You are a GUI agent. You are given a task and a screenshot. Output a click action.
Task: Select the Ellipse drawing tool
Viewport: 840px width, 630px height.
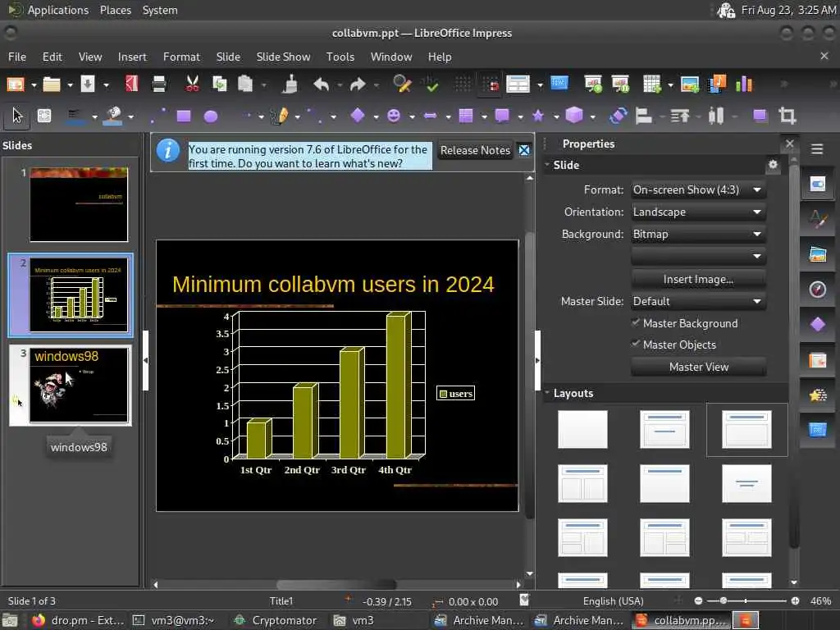pyautogui.click(x=211, y=116)
